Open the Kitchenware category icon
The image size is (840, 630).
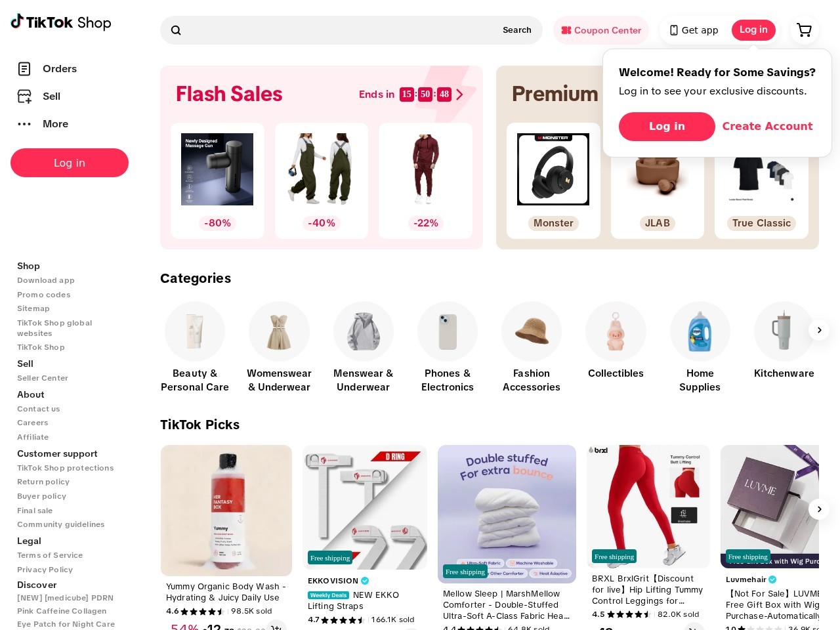click(x=784, y=331)
